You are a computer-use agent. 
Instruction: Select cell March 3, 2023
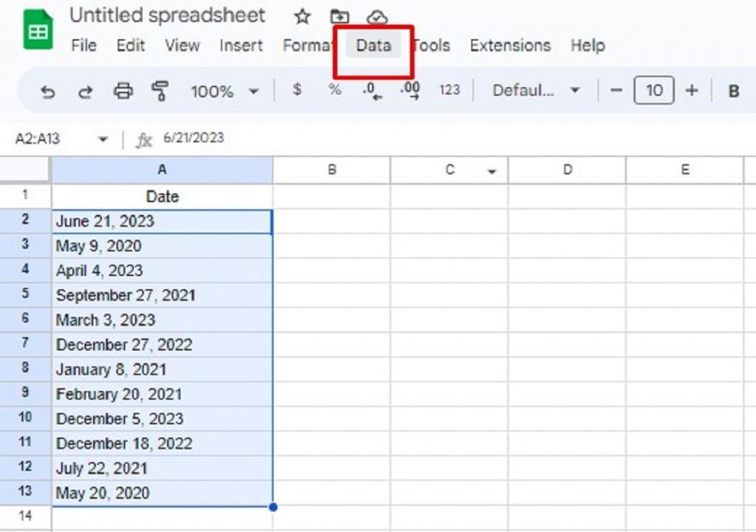tap(162, 320)
